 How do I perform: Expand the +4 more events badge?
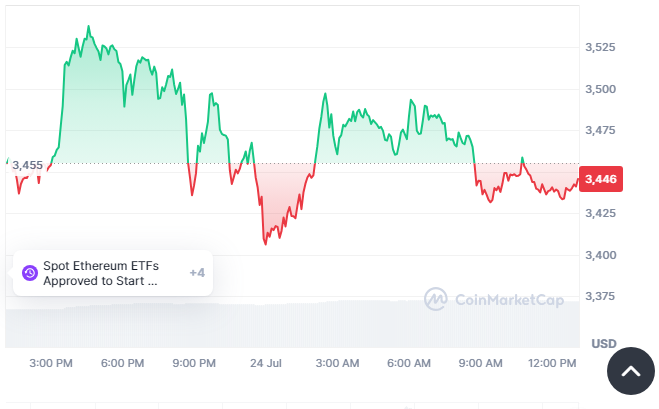(x=196, y=273)
